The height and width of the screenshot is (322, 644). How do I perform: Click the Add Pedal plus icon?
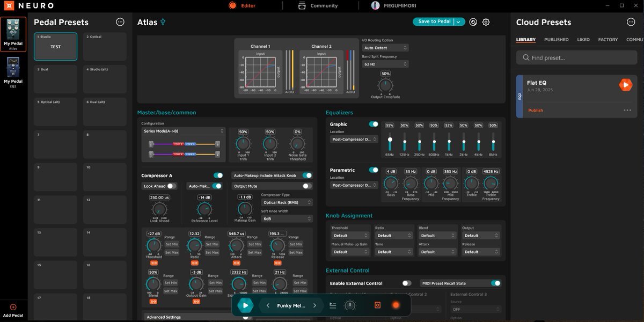[13, 307]
